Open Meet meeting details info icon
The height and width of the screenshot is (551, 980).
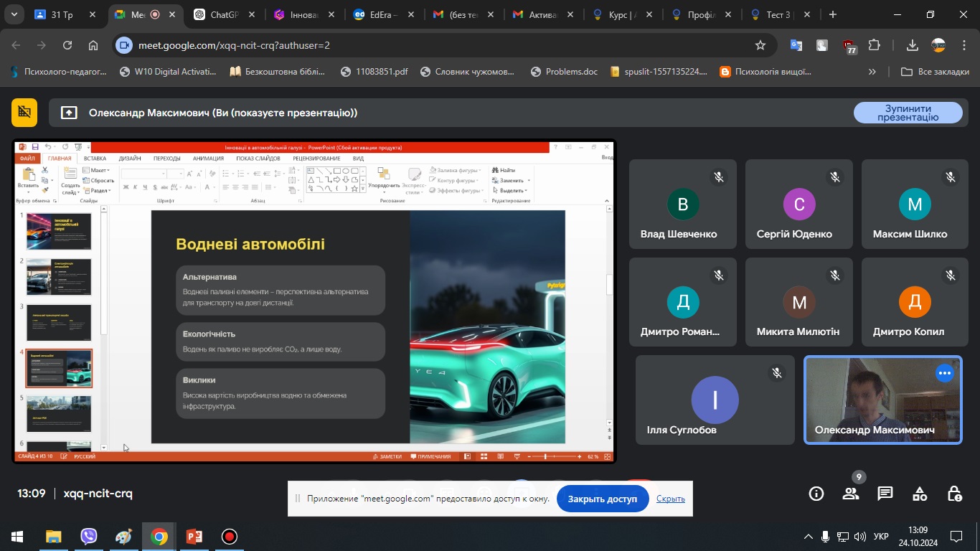[816, 494]
